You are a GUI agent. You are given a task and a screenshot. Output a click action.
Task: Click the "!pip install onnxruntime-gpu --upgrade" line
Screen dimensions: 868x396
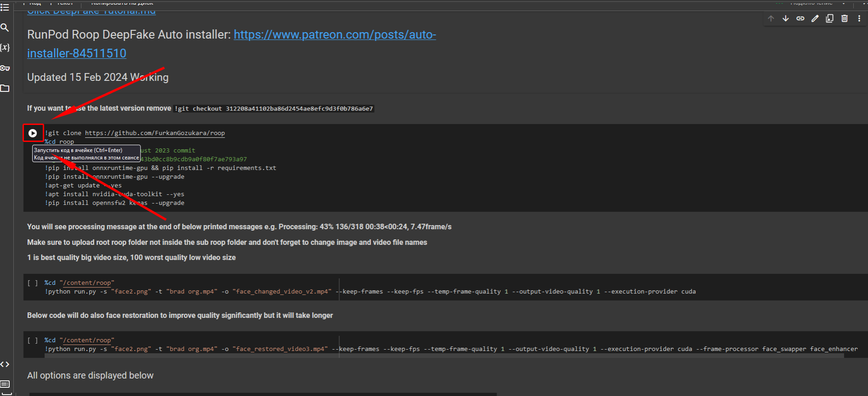pos(114,177)
